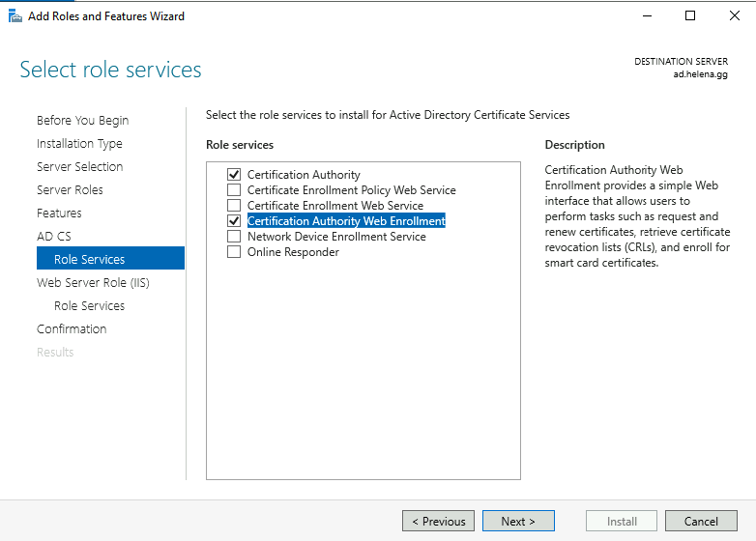Go to the Confirmation page
The image size is (756, 541).
[x=72, y=329]
